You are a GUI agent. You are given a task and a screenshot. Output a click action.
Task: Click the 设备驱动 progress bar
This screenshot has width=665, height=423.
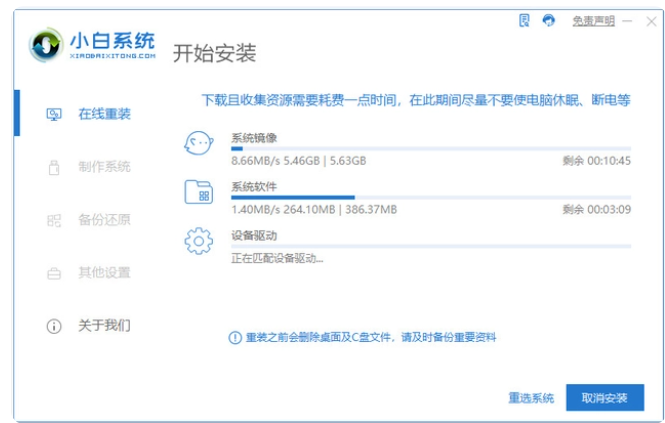431,246
